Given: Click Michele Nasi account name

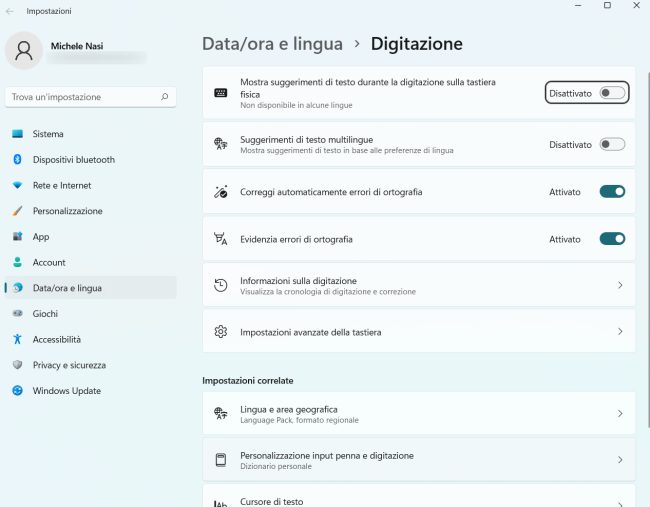Looking at the screenshot, I should coord(77,46).
